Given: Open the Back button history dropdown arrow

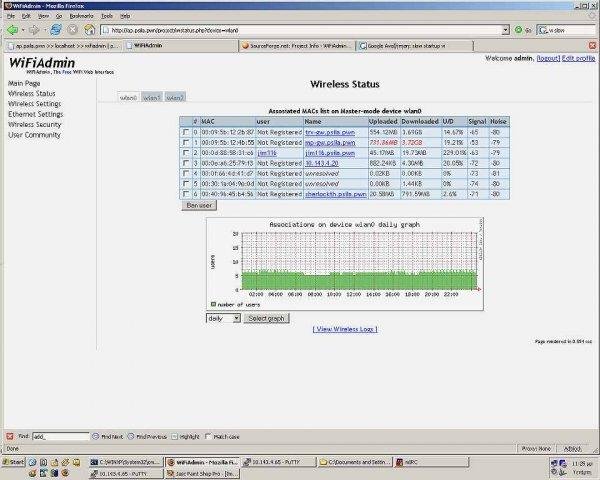Looking at the screenshot, I should tap(23, 30).
